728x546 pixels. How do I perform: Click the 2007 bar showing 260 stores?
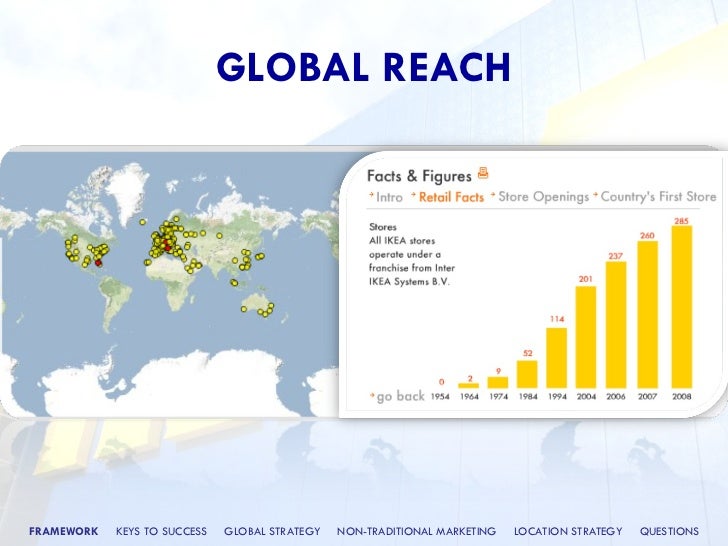click(647, 314)
